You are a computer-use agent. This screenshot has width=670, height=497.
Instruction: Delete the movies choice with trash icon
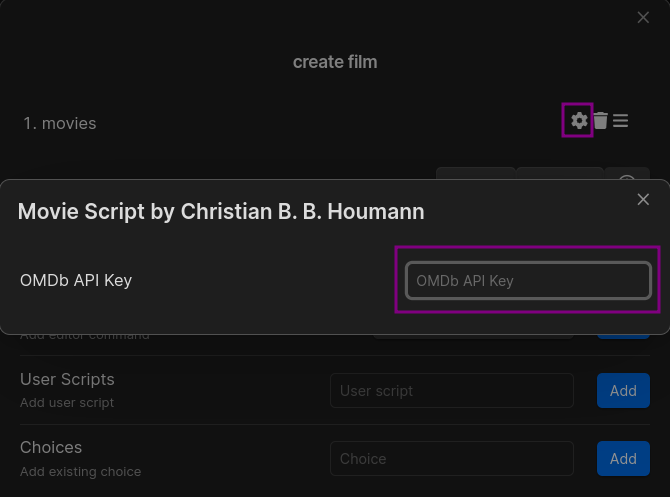point(600,121)
